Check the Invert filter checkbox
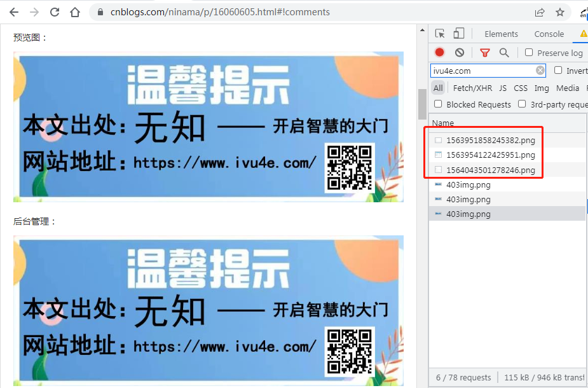The height and width of the screenshot is (388, 588). pos(558,71)
